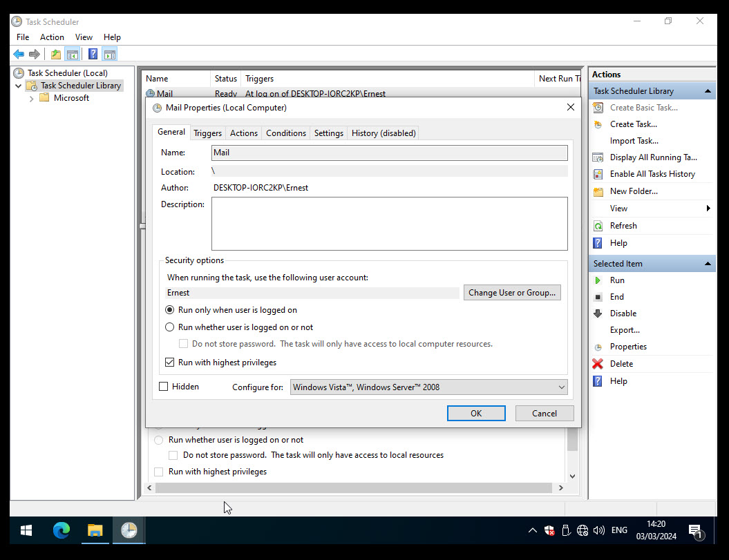This screenshot has width=729, height=560.
Task: Click OK to save Mail task properties
Action: [x=475, y=412]
